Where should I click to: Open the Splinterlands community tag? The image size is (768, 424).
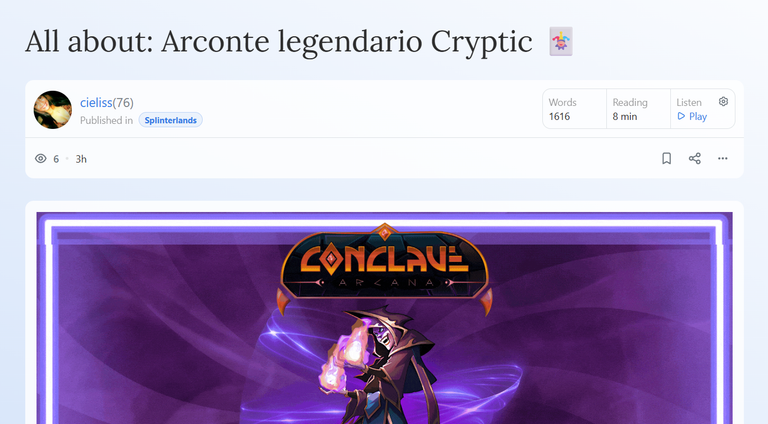click(x=170, y=120)
